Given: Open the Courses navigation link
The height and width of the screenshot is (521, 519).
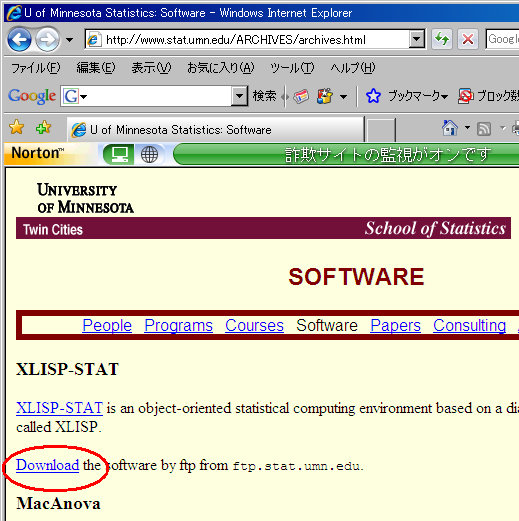Looking at the screenshot, I should 254,325.
